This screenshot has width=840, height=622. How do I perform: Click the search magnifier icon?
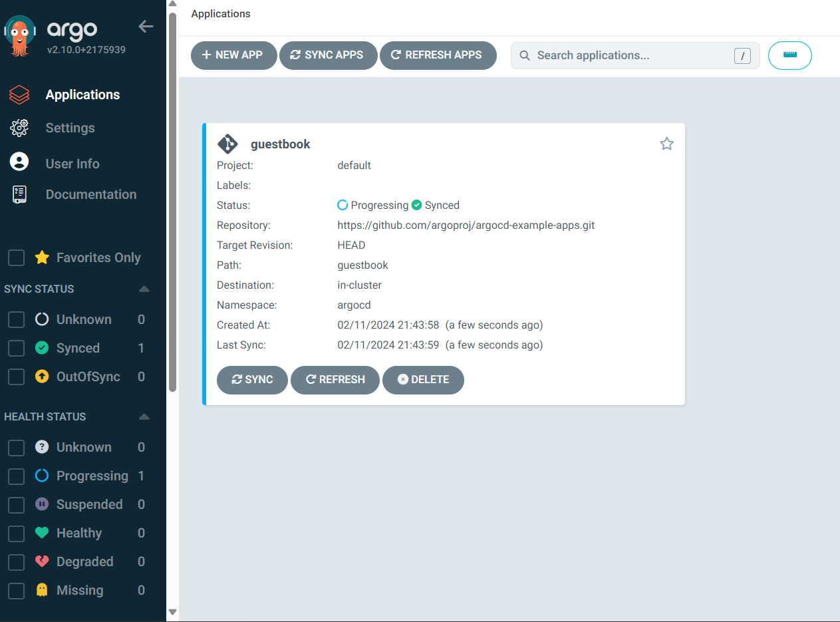525,56
